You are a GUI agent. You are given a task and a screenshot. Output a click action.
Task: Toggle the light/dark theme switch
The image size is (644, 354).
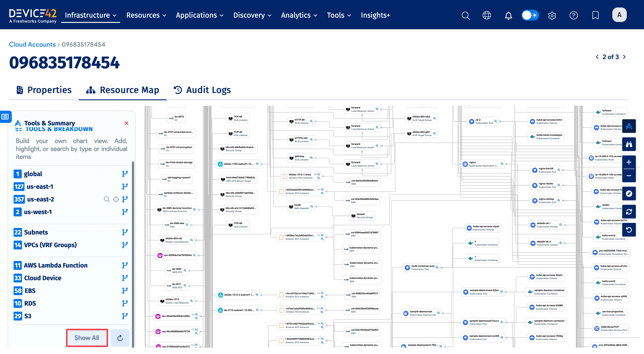coord(530,15)
